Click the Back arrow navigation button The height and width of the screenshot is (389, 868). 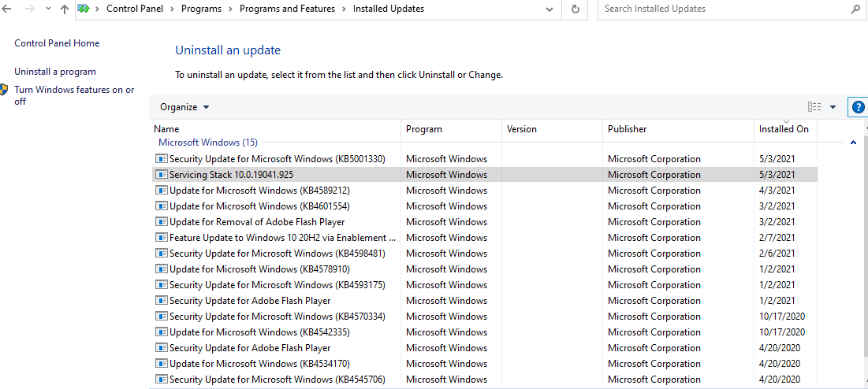pyautogui.click(x=7, y=9)
